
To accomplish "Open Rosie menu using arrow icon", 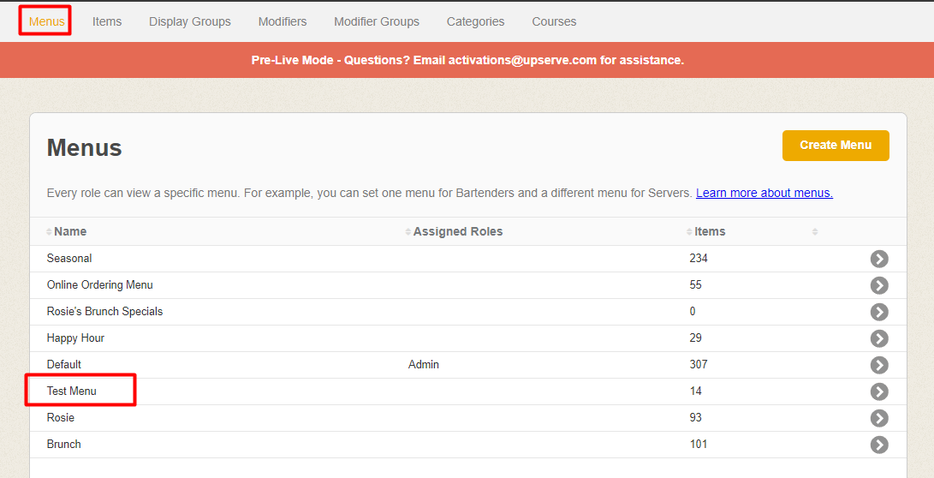I will click(878, 418).
